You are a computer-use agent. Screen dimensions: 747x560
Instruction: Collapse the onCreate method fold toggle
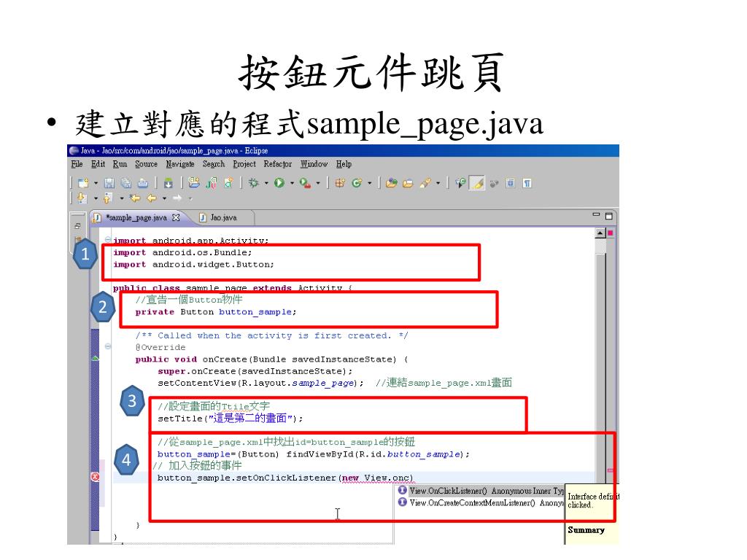click(108, 346)
